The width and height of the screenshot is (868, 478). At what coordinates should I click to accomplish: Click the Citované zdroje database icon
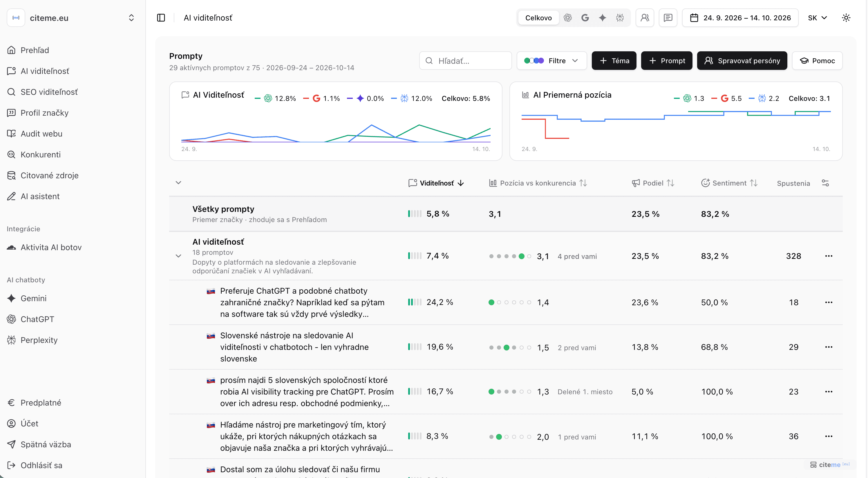(x=11, y=175)
